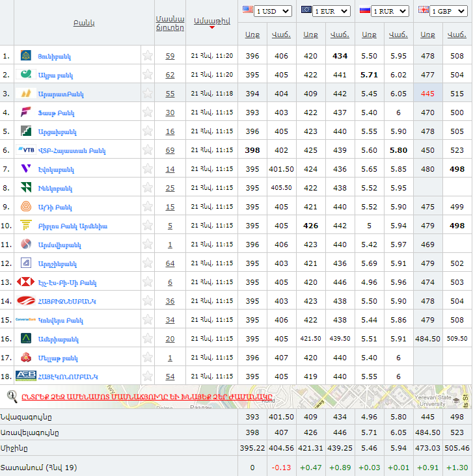473x476 pixels.
Task: Open branch count 59 link for Unibank
Action: [x=170, y=56]
